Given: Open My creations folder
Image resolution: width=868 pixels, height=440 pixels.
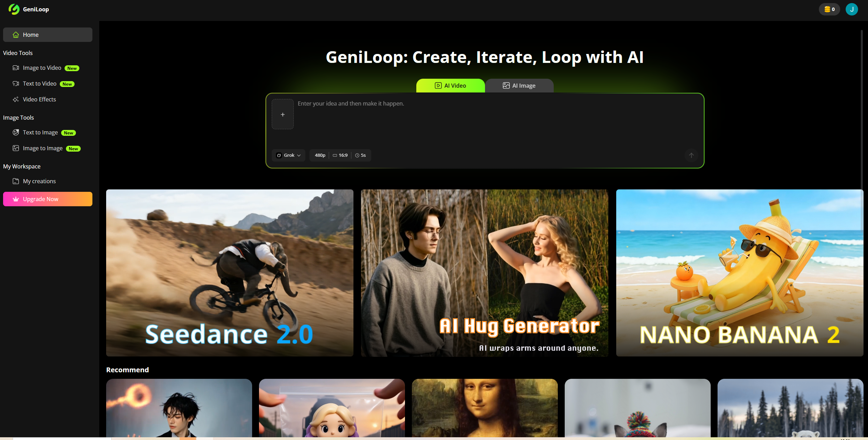Looking at the screenshot, I should point(39,181).
